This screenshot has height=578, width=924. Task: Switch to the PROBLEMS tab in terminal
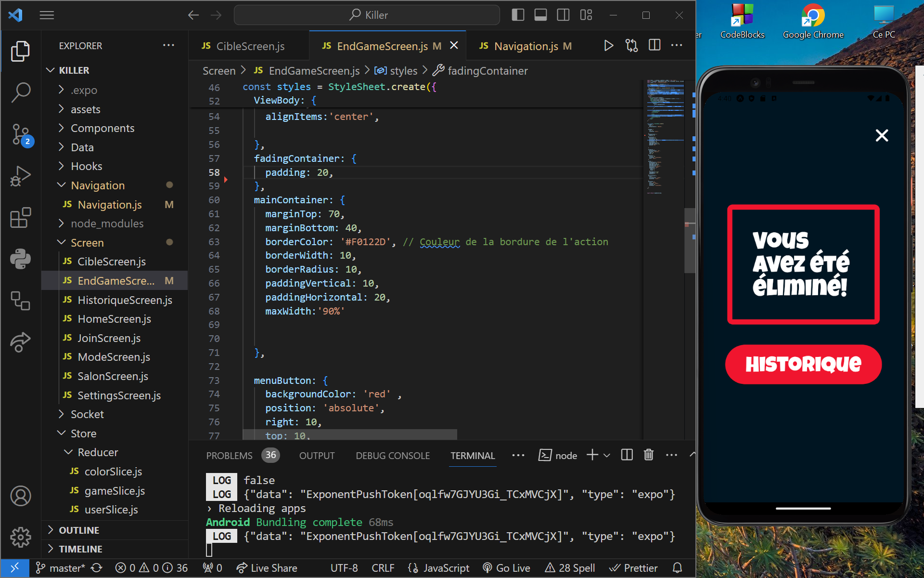coord(230,455)
